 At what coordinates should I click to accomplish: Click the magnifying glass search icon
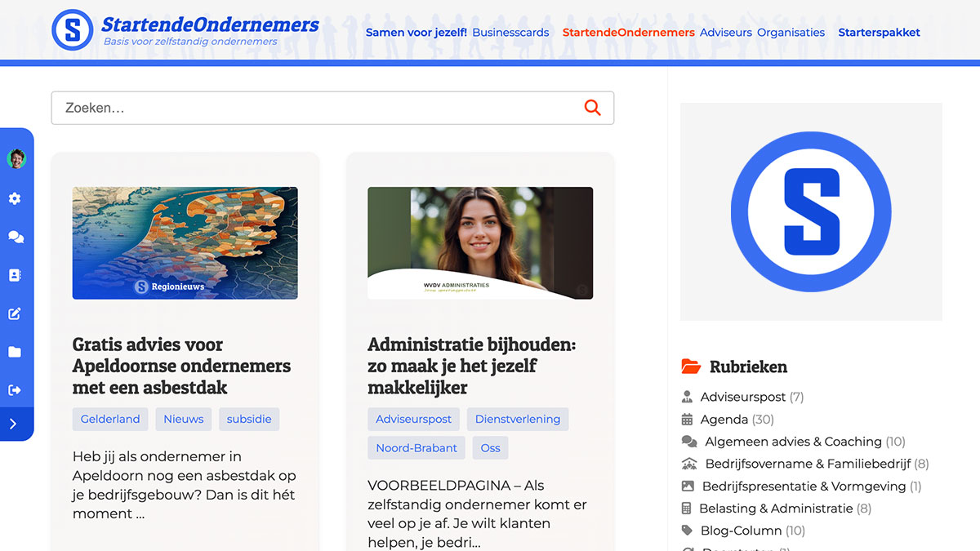(592, 108)
